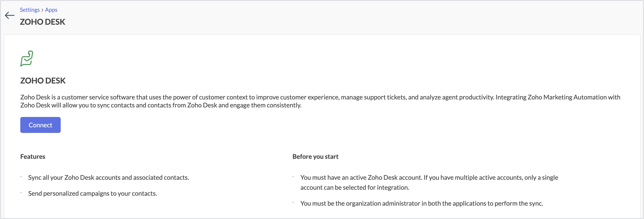Click 'Send personalized campaigns to your contacts' bullet
The image size is (644, 219).
93,193
